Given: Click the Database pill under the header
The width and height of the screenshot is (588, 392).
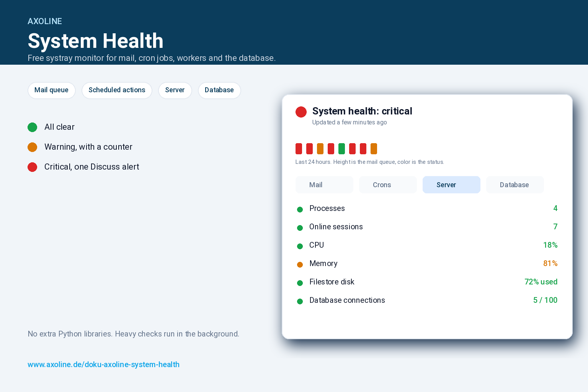Looking at the screenshot, I should [x=219, y=90].
